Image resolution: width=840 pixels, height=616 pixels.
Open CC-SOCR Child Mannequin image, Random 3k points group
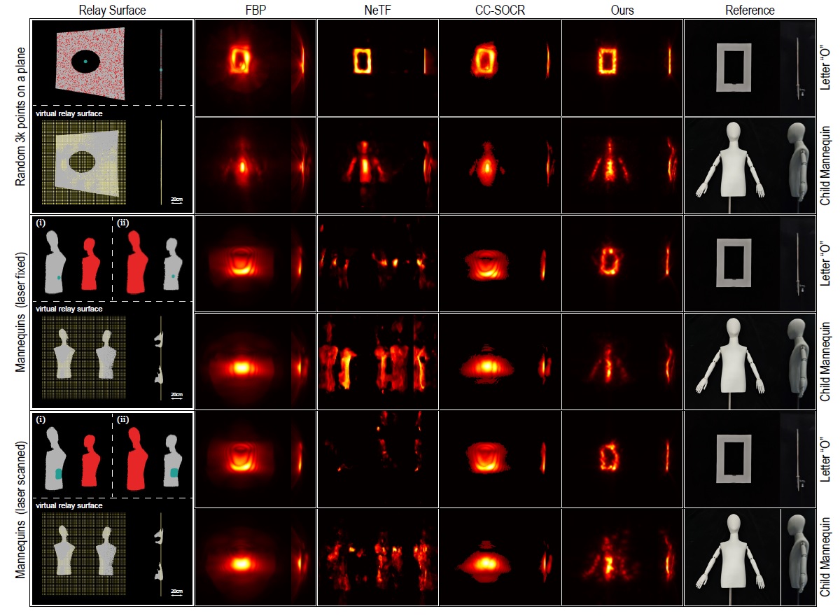click(x=500, y=165)
